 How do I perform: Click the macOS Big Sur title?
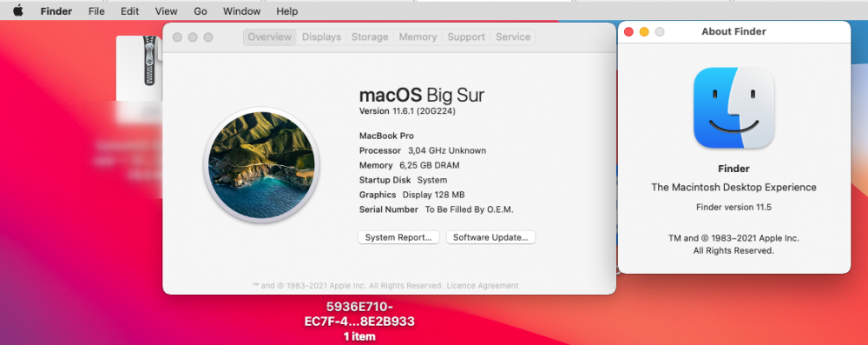[422, 95]
